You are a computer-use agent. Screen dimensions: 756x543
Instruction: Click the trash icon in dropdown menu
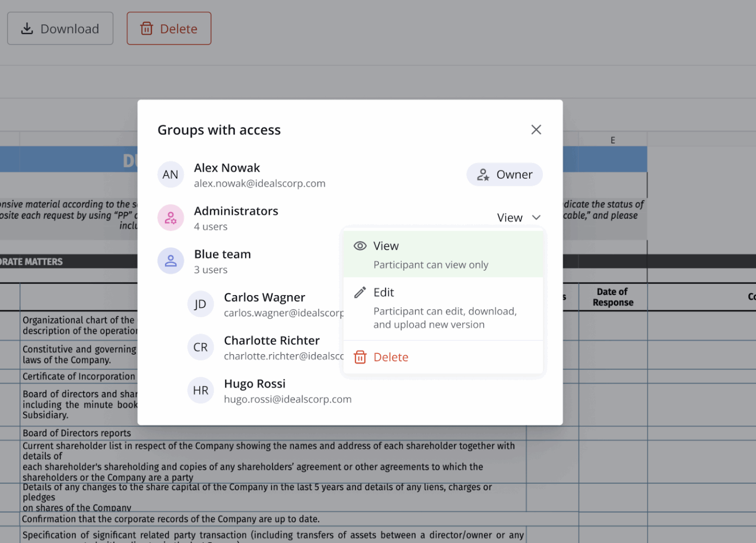pos(360,357)
